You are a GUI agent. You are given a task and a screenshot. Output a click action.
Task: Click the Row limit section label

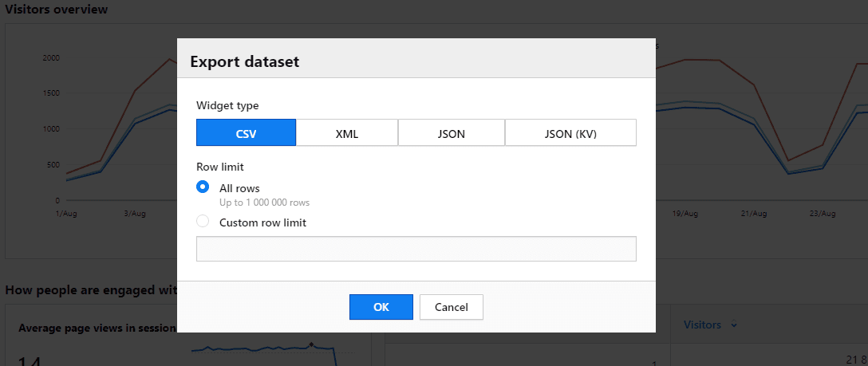pos(219,167)
